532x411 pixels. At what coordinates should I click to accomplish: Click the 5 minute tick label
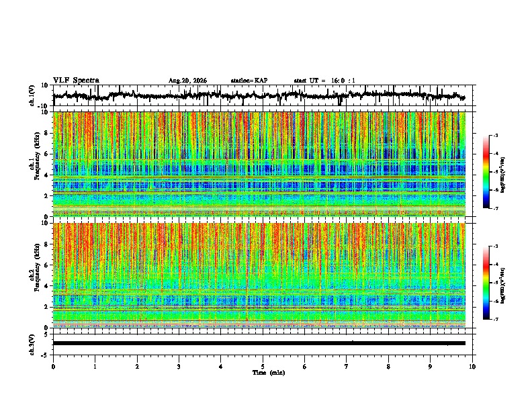(x=263, y=367)
